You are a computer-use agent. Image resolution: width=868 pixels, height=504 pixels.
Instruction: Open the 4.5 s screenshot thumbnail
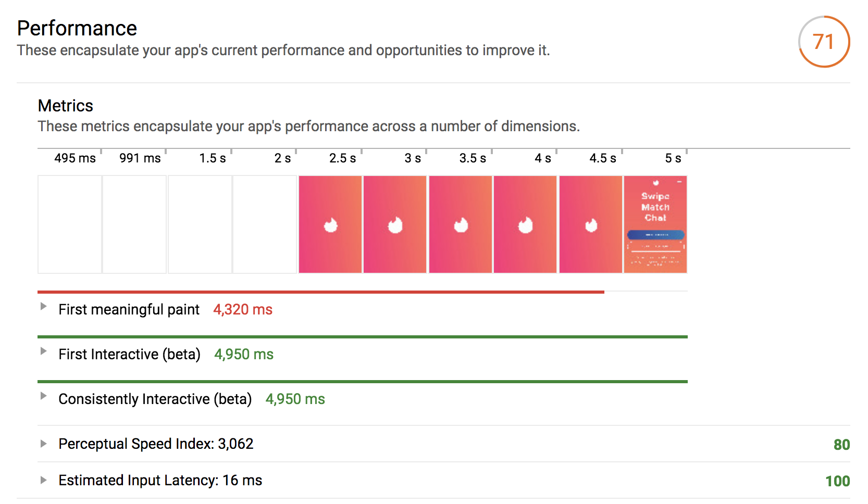(590, 224)
